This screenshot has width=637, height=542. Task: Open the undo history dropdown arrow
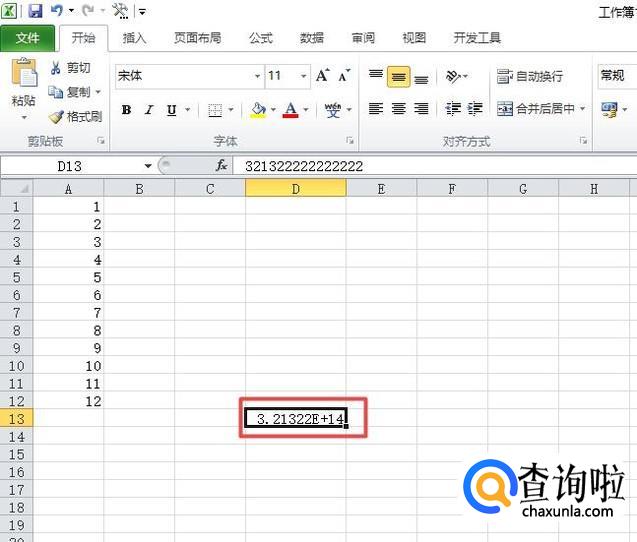(71, 10)
